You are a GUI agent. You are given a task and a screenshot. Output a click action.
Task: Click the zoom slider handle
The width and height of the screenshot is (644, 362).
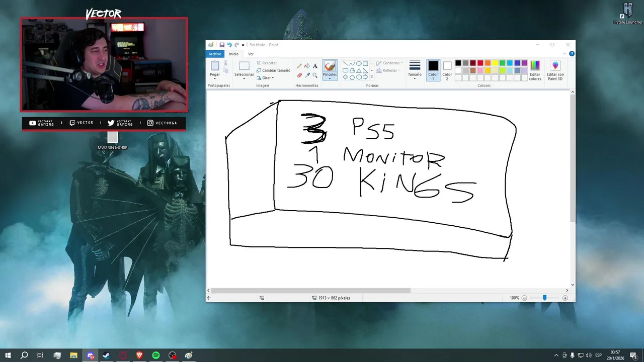544,298
